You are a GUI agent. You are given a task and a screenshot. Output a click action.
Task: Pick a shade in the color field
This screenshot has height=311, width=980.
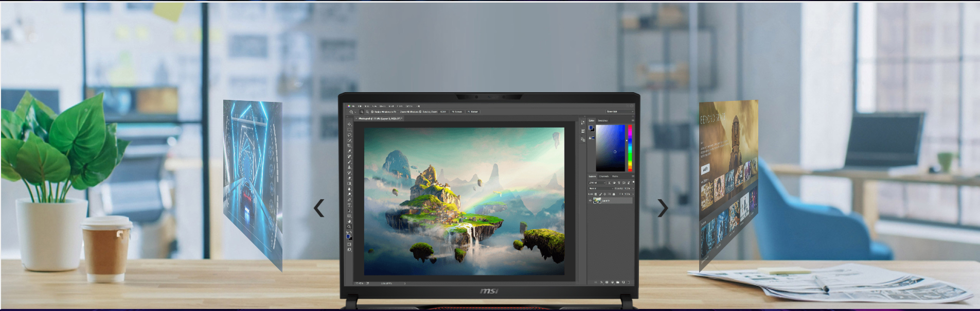point(610,148)
